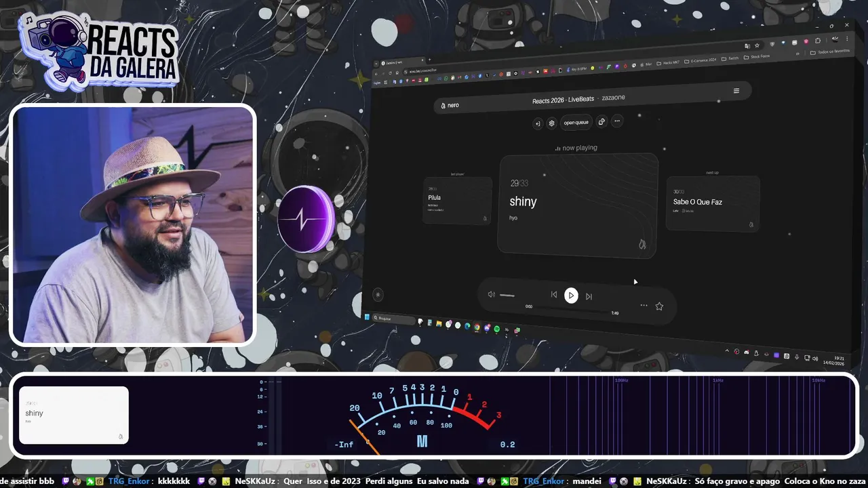
Task: Open Chrome from the taskbar
Action: coord(477,327)
